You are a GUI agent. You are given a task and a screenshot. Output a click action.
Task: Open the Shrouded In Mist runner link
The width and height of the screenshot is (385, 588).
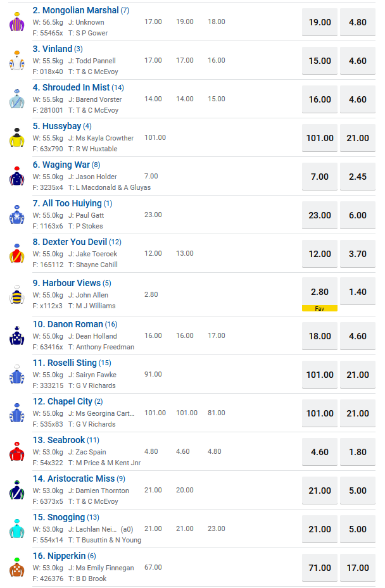75,87
